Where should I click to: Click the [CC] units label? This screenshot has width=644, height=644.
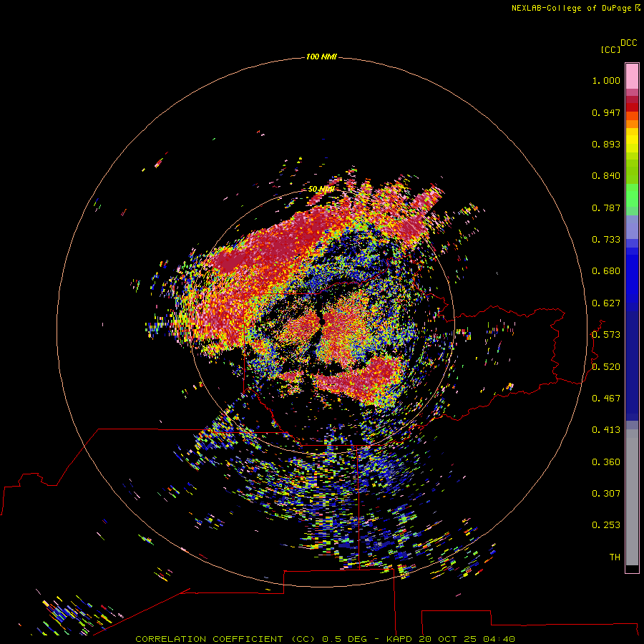(610, 49)
